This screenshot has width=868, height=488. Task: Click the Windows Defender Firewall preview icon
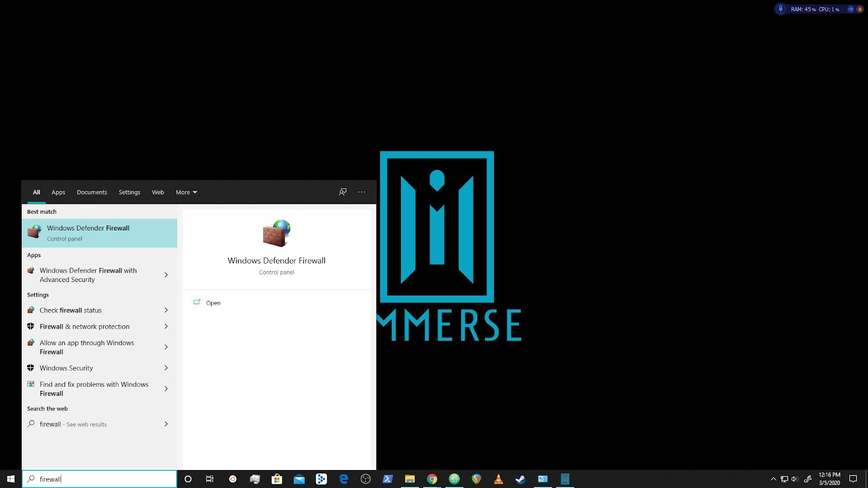(x=277, y=233)
